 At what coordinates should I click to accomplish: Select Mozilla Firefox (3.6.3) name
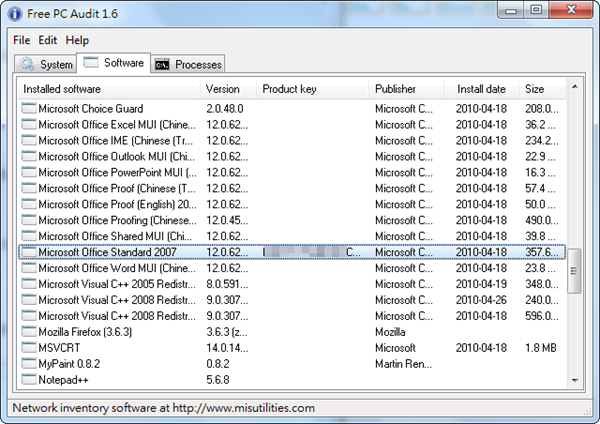pyautogui.click(x=85, y=332)
